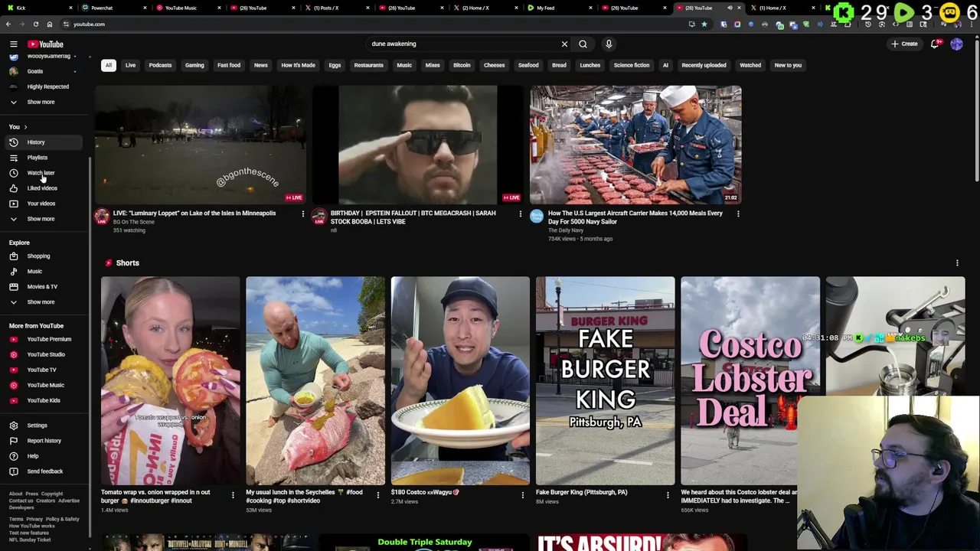The image size is (980, 551).
Task: Open YouTube Premium link
Action: pos(44,339)
